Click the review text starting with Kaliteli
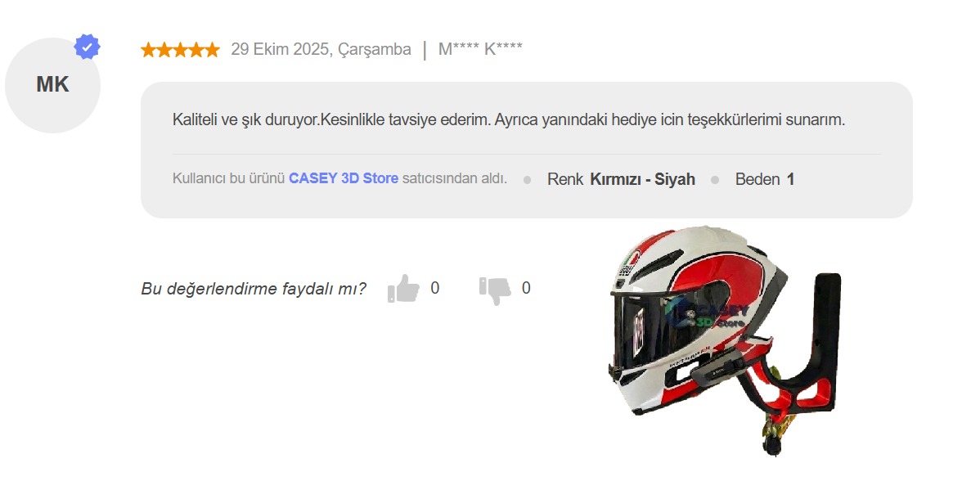 (508, 119)
